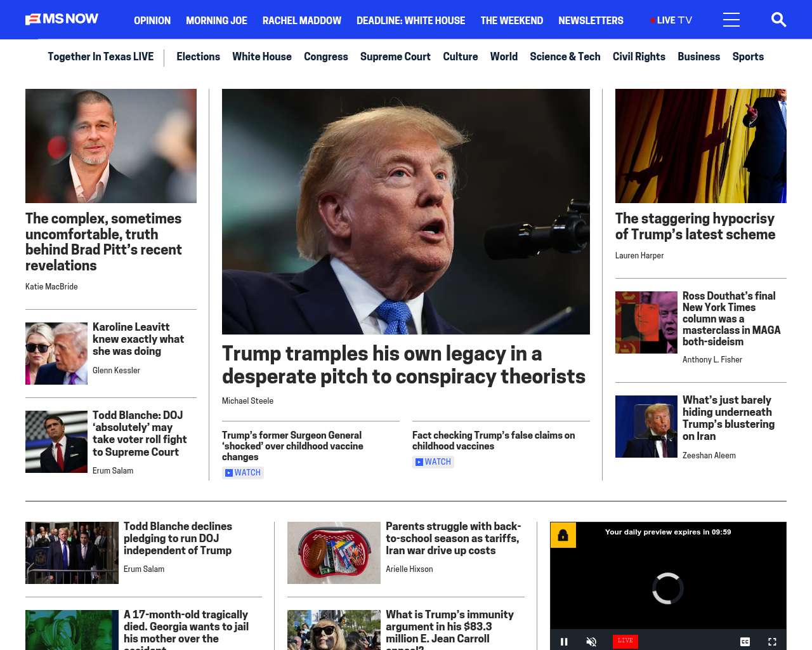Open Together In Texas LIVE link
812x650 pixels.
[x=100, y=56]
